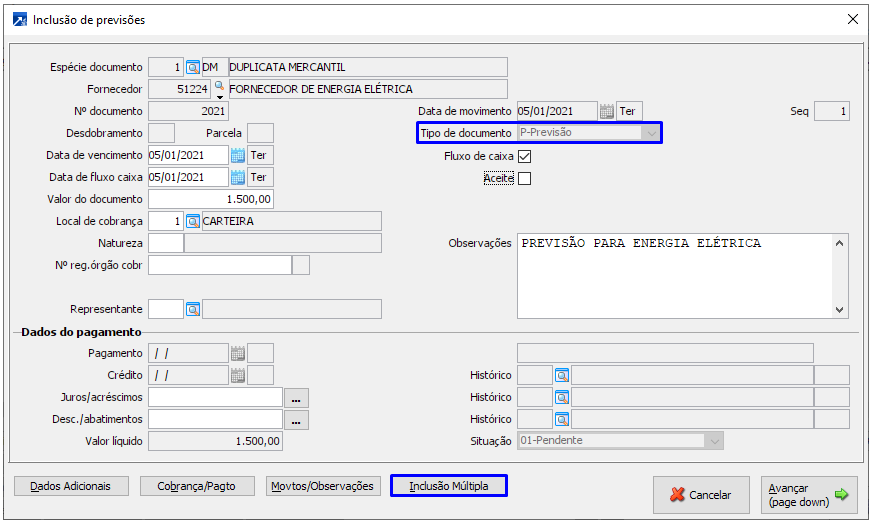Click the Data de movimento date field
This screenshot has height=525, width=873.
[x=557, y=111]
